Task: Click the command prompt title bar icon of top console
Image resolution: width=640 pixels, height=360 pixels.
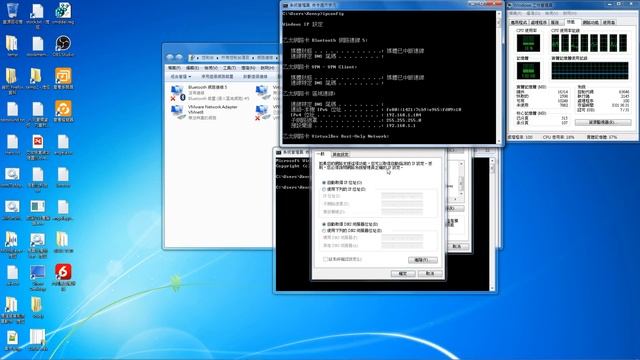Action: pyautogui.click(x=285, y=5)
